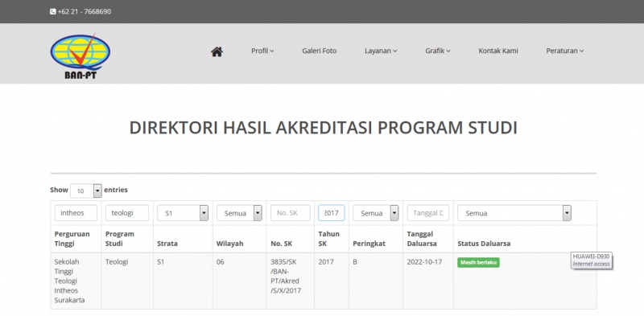Click Program Studi filter field with teologi
644x316 pixels.
[127, 213]
